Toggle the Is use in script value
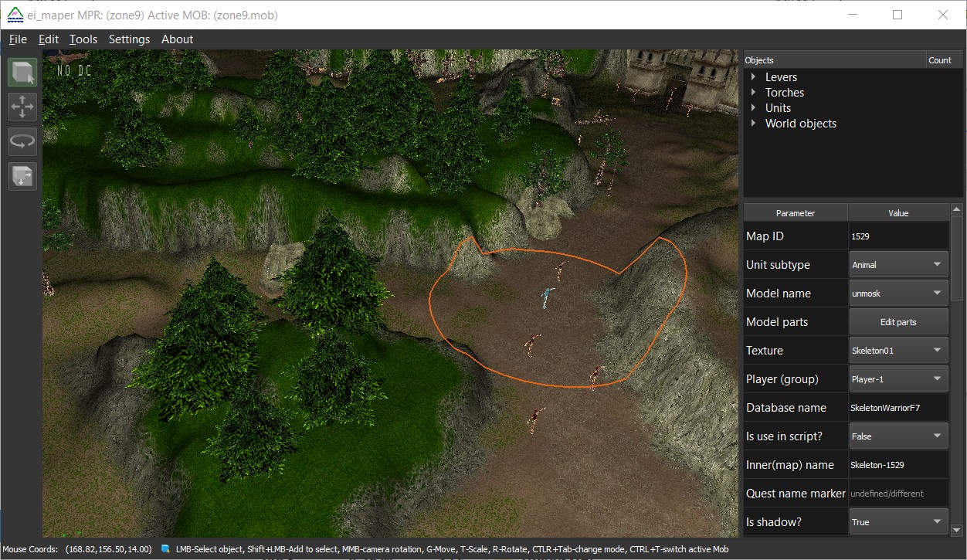 click(898, 436)
